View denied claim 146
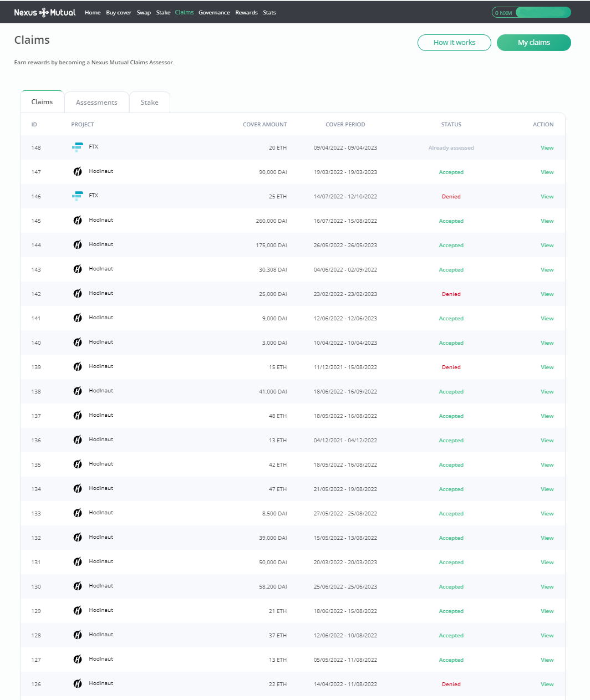This screenshot has height=700, width=590. coord(547,197)
